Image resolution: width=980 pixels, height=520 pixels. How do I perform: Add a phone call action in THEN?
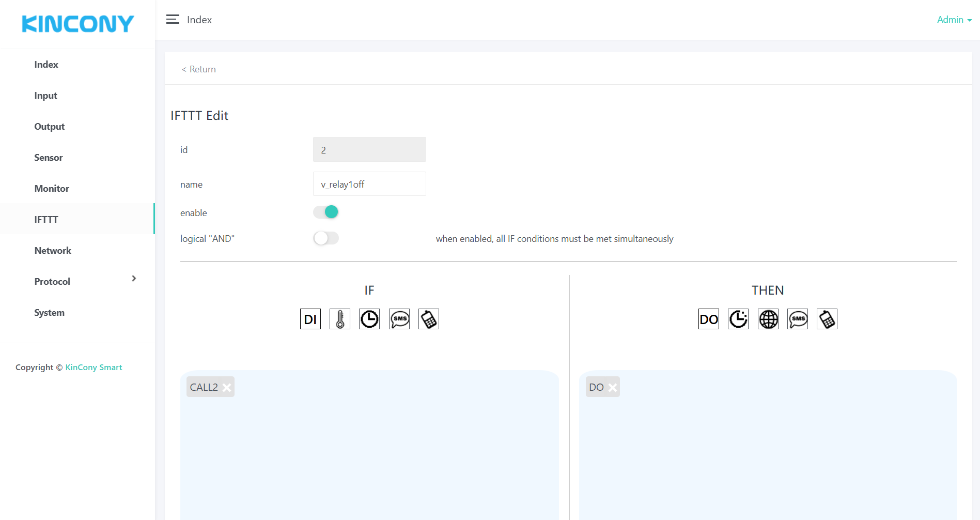(x=827, y=319)
